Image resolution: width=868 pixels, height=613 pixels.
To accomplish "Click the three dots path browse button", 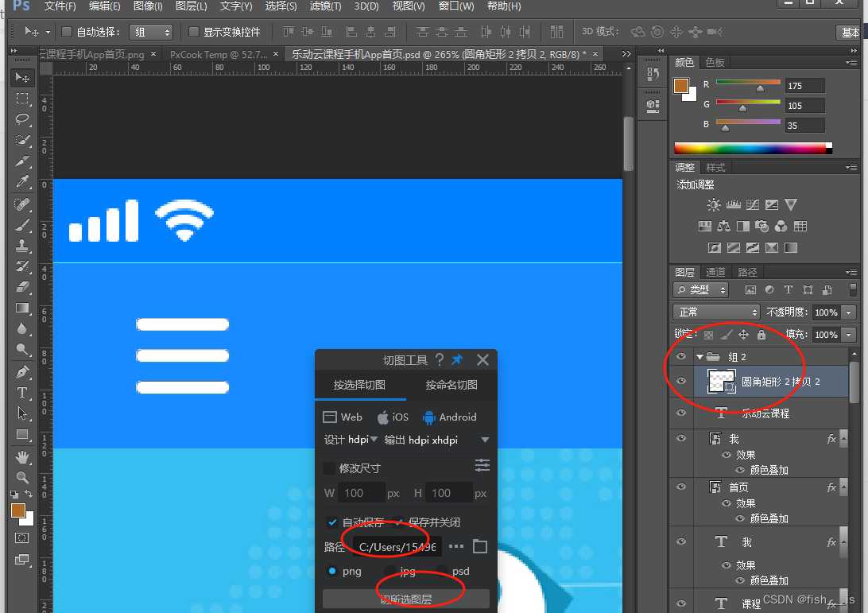I will pyautogui.click(x=456, y=546).
